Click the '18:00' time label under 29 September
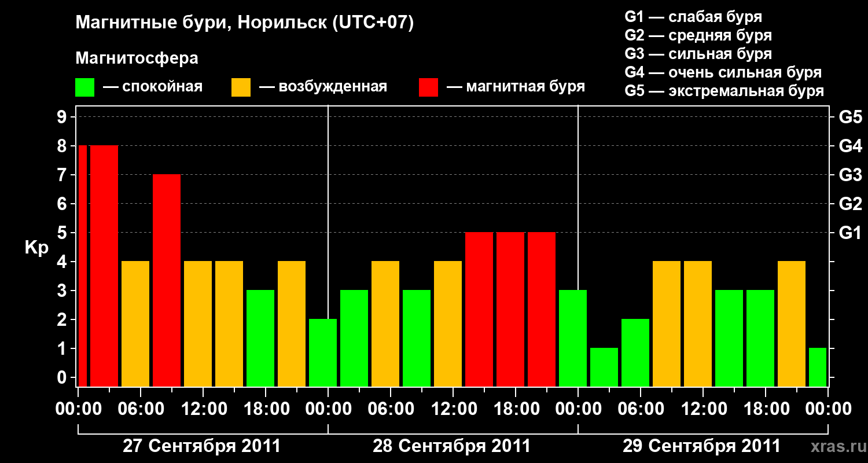 point(766,409)
